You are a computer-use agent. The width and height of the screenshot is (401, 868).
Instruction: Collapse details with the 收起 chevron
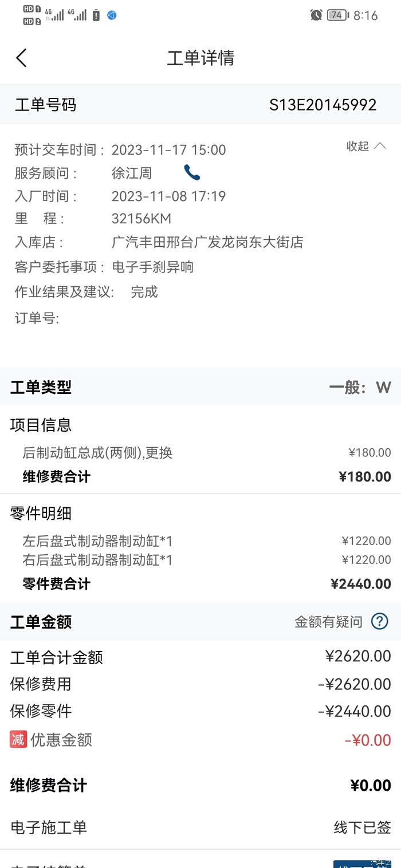366,147
